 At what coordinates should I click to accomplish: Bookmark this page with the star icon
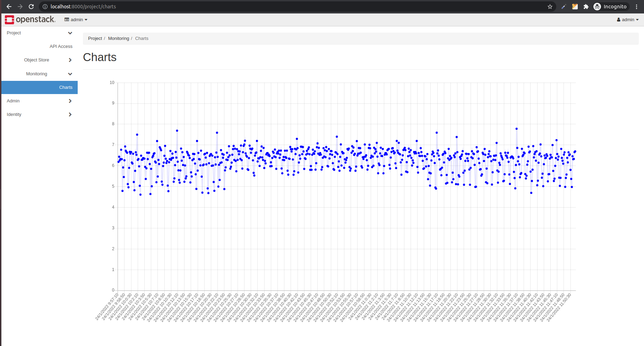(550, 7)
